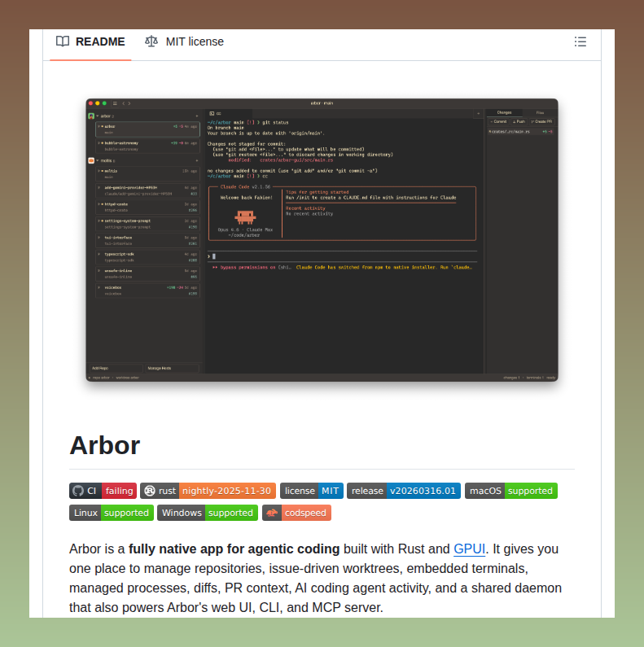
Task: Switch to the MIT license tab
Action: (x=184, y=42)
